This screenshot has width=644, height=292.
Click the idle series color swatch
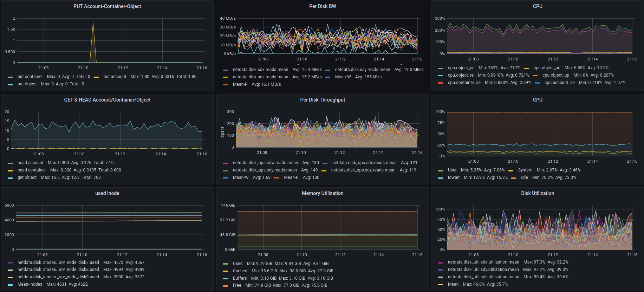(514, 178)
